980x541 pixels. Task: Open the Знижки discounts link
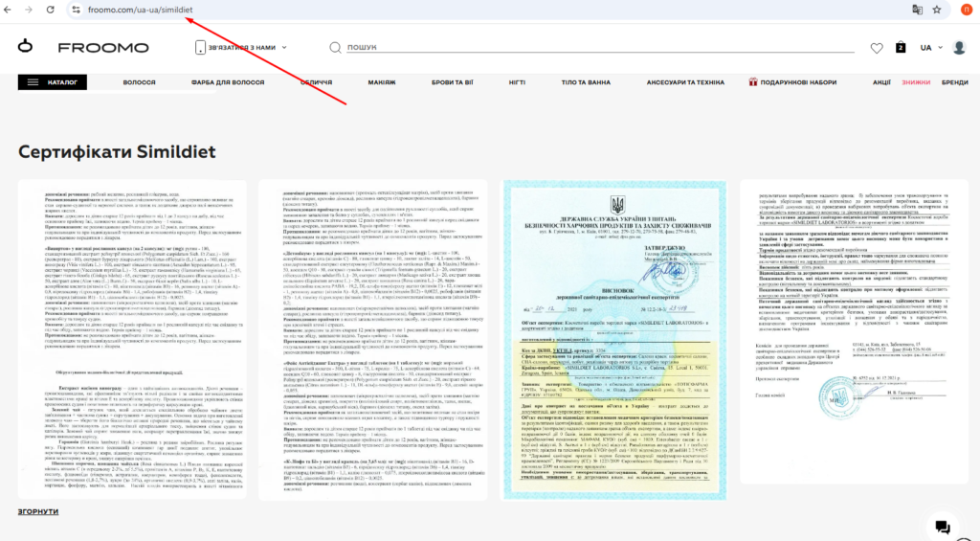pos(915,82)
